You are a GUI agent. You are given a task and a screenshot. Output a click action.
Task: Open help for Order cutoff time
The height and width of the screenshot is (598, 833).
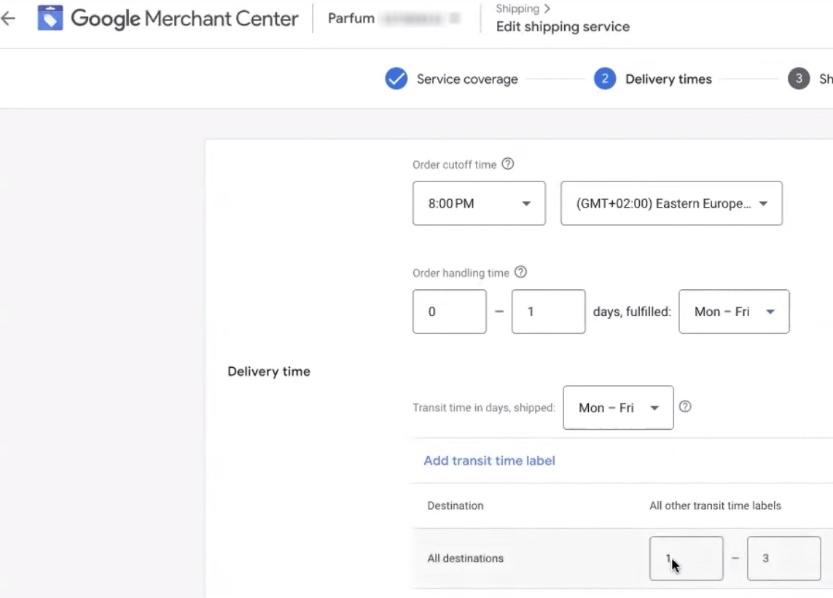tap(508, 164)
